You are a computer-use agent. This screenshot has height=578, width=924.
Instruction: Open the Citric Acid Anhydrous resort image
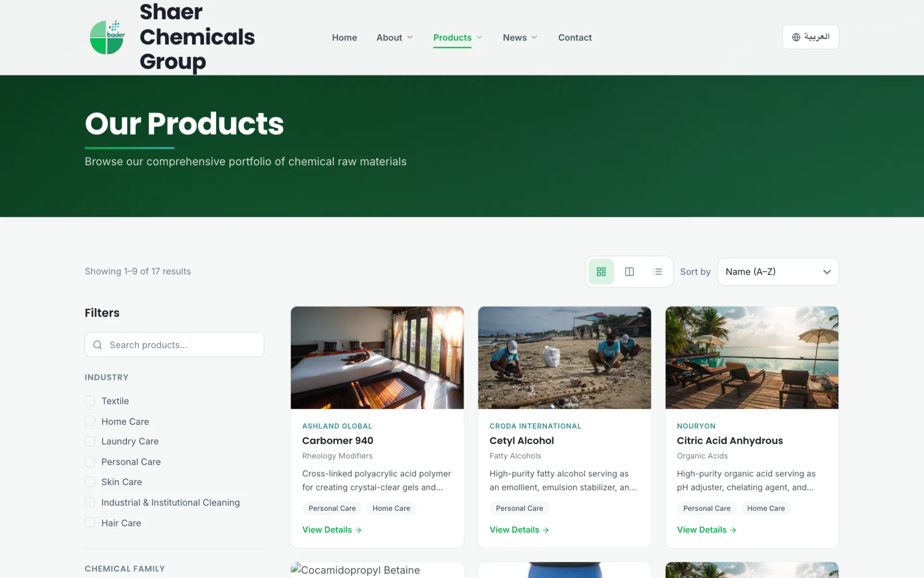[752, 358]
